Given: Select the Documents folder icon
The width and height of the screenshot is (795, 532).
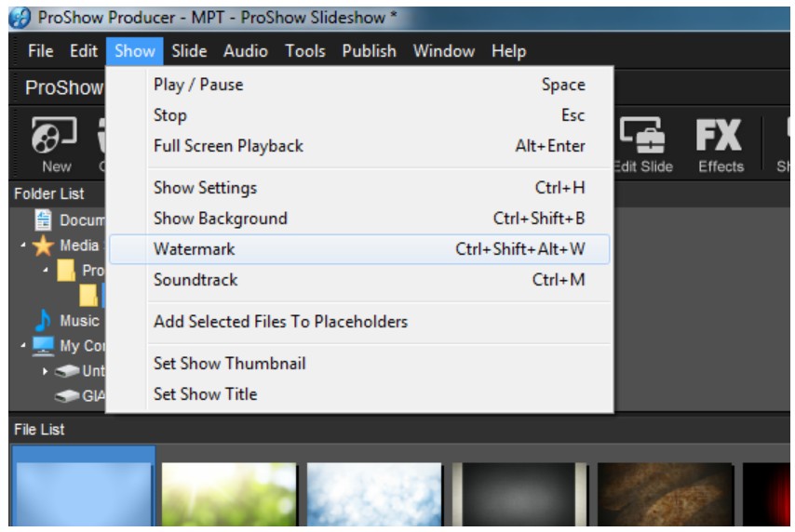Looking at the screenshot, I should (43, 219).
